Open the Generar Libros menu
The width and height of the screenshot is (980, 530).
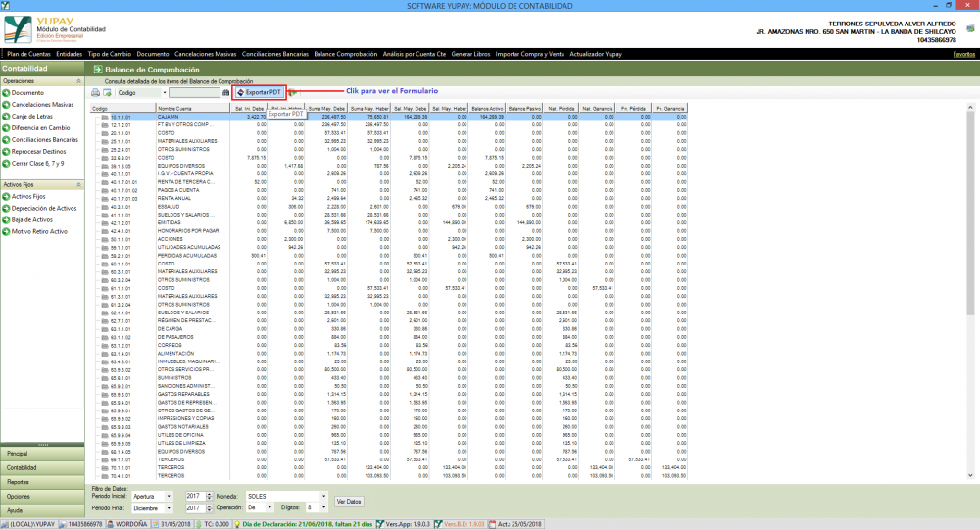pyautogui.click(x=470, y=54)
